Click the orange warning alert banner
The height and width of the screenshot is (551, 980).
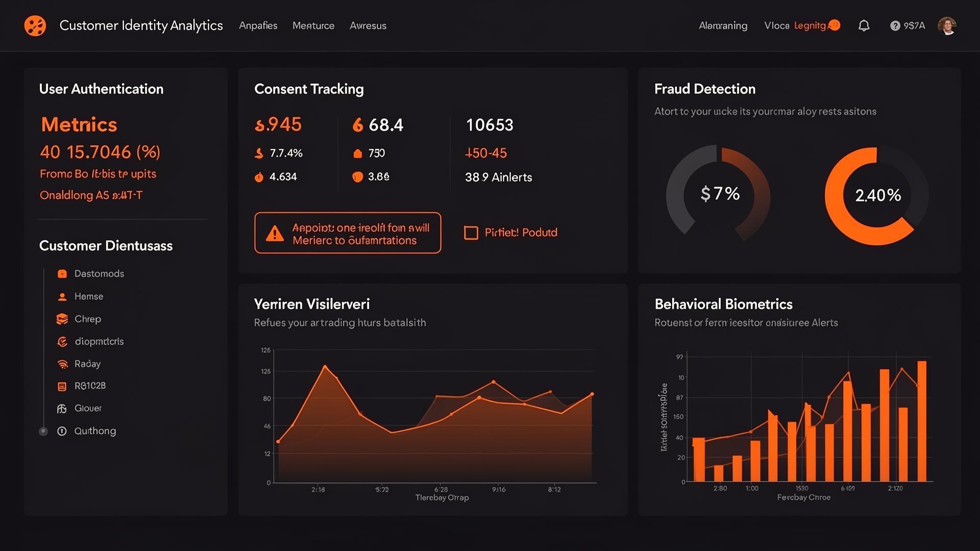point(348,233)
